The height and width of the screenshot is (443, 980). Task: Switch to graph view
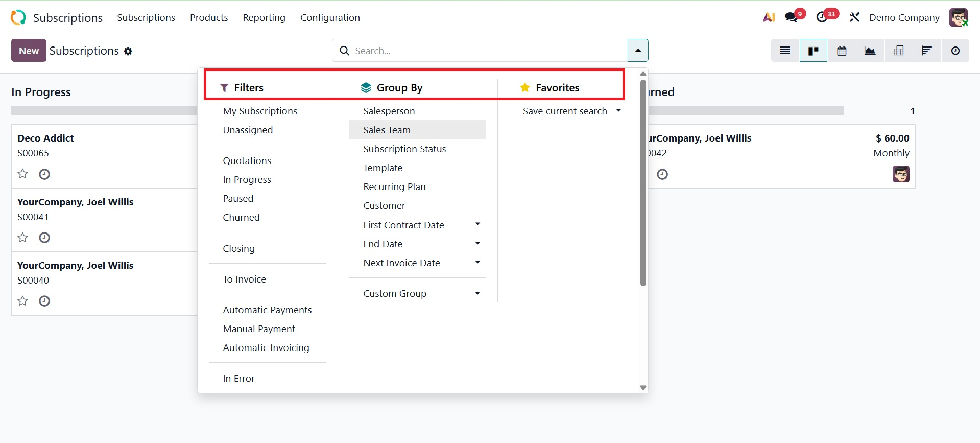click(870, 51)
